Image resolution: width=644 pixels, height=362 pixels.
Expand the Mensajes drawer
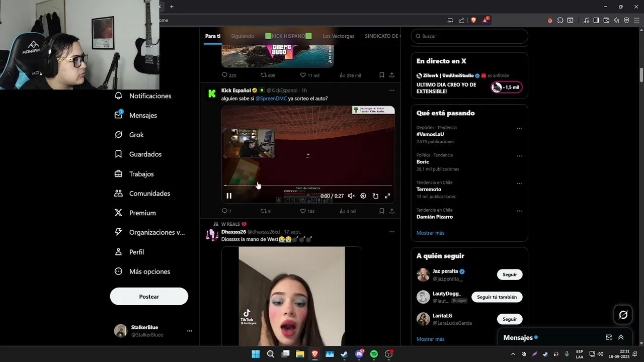621,337
